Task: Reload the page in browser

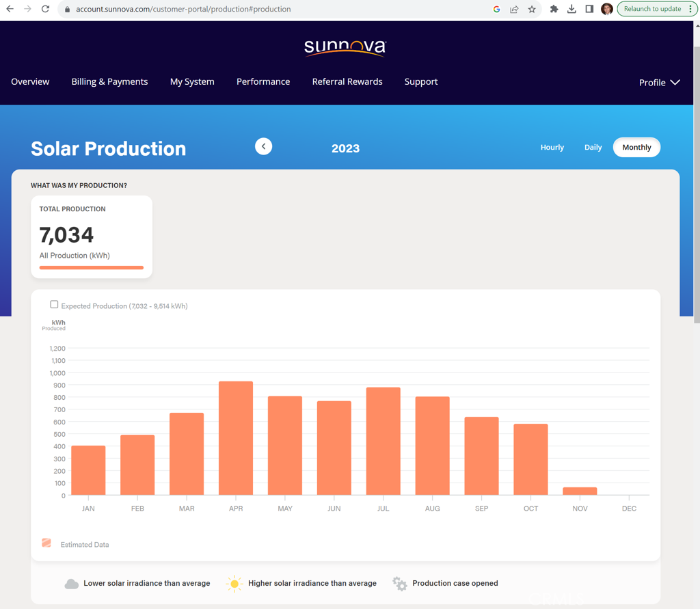Action: click(x=45, y=9)
